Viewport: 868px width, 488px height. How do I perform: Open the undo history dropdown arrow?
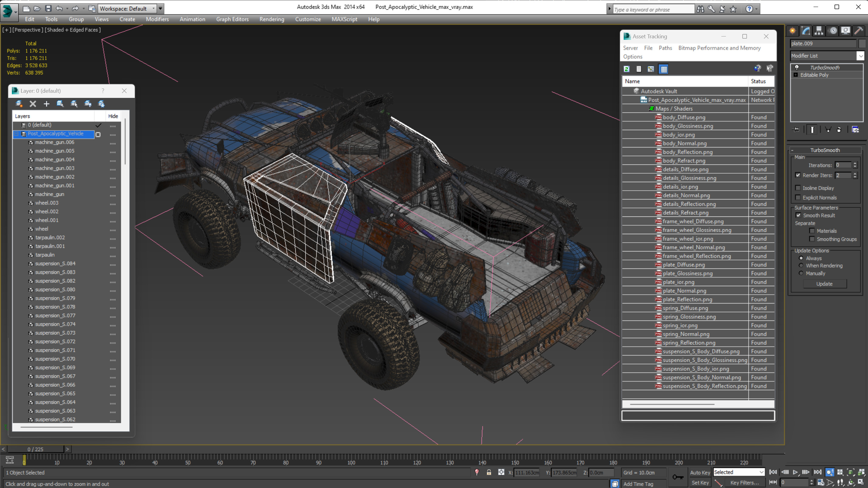tap(67, 9)
